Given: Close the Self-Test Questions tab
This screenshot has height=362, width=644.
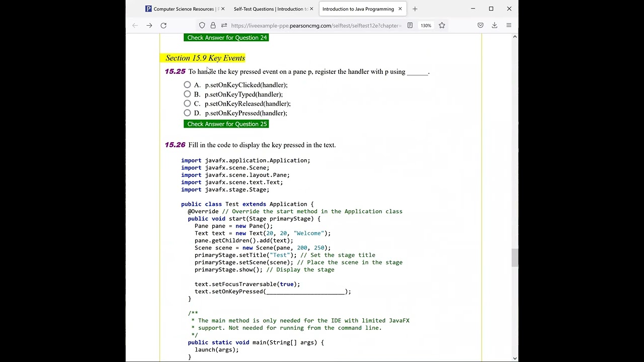Looking at the screenshot, I should [x=311, y=9].
